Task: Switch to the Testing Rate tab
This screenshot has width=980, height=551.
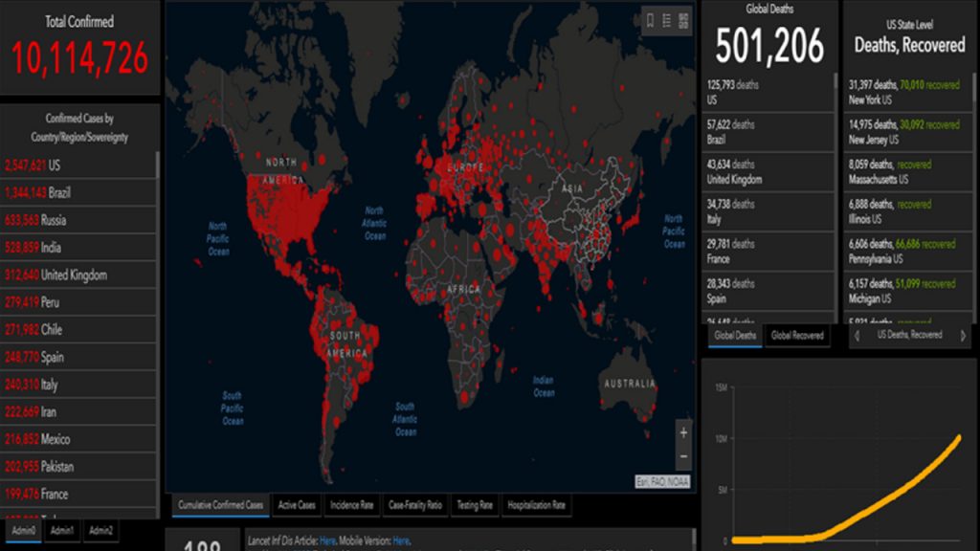Action: pyautogui.click(x=474, y=505)
